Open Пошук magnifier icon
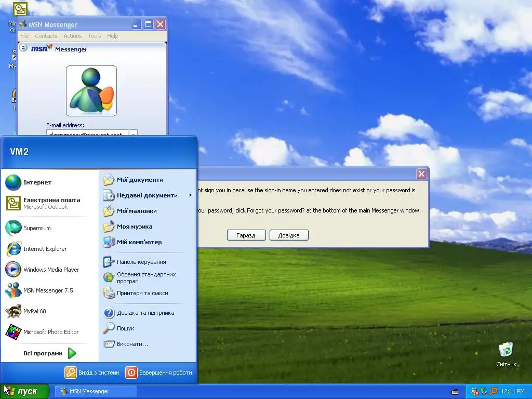The height and width of the screenshot is (399, 532). (109, 328)
